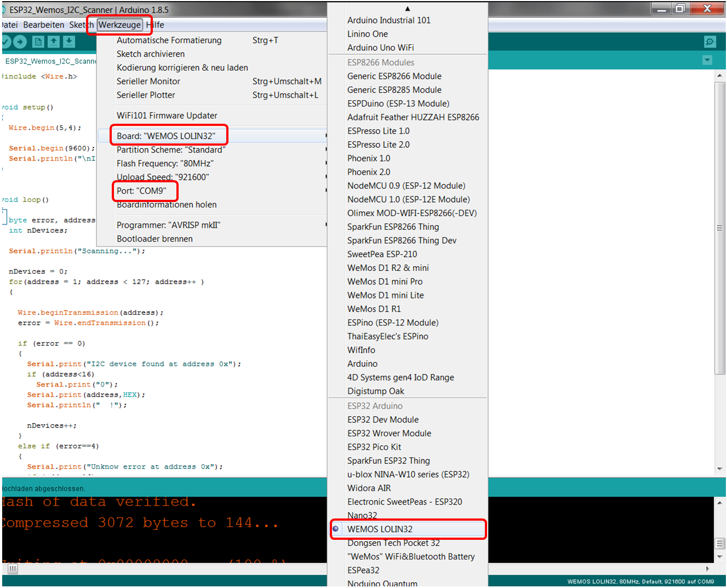The width and height of the screenshot is (727, 588).
Task: Select the ESP32_Wemos_I2C_Scanner sketch tab
Action: tap(50, 61)
